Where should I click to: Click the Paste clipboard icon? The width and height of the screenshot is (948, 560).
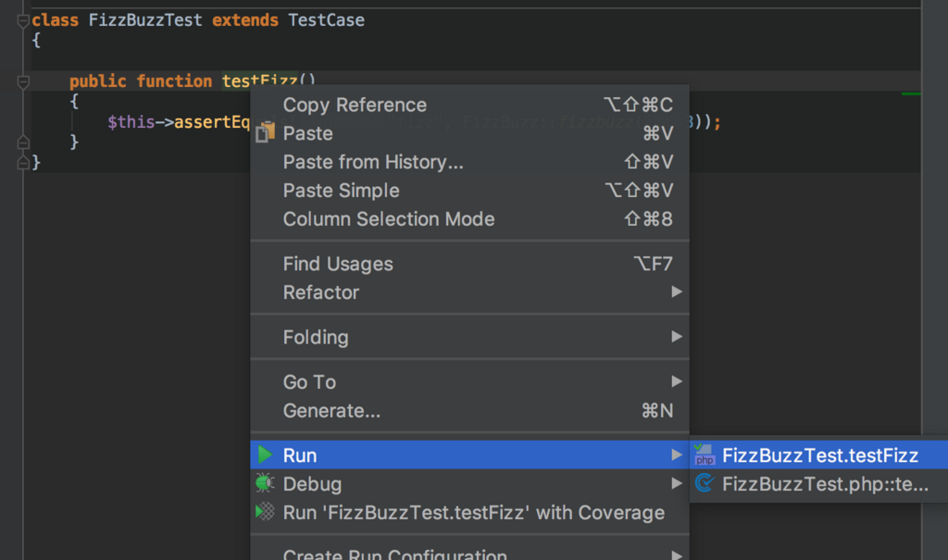pyautogui.click(x=266, y=133)
